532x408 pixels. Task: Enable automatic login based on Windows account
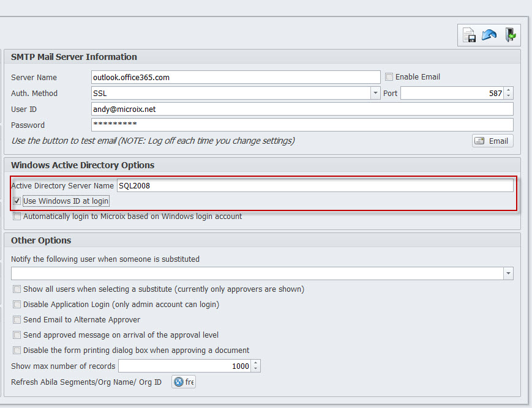point(17,217)
